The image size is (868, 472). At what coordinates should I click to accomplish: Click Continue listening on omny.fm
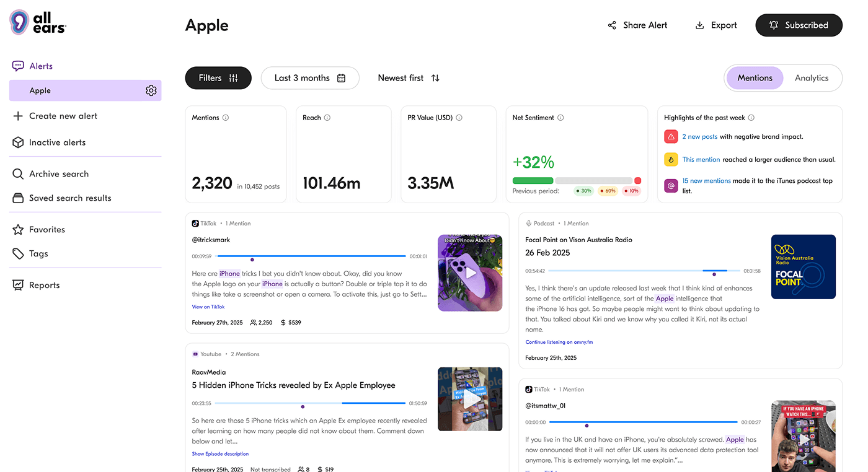[559, 342]
